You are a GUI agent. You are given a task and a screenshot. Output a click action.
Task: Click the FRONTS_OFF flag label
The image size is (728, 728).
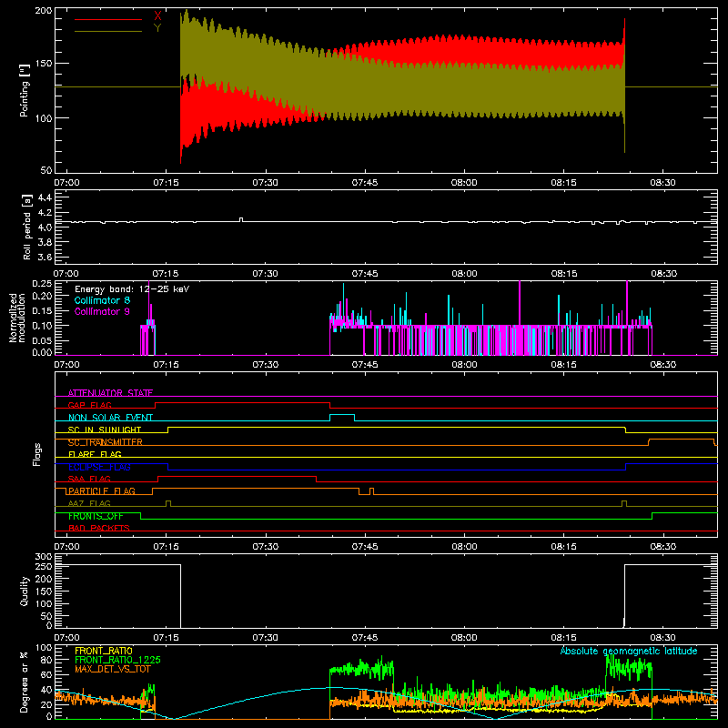coord(96,516)
